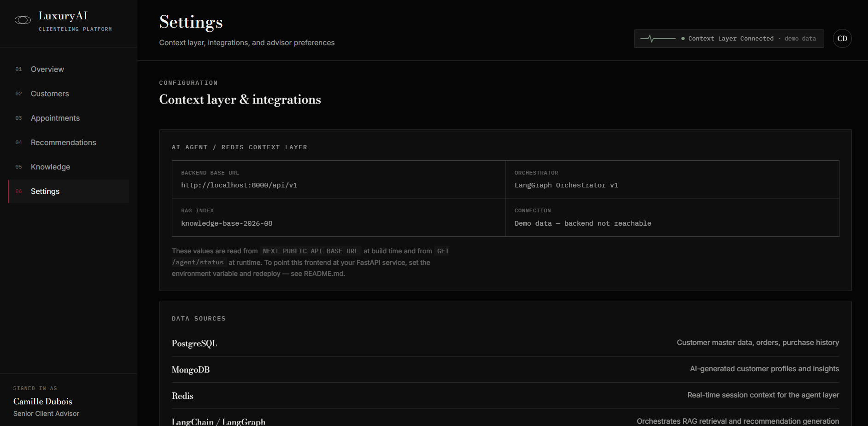
Task: Click the RAG INDEX label
Action: click(x=197, y=210)
